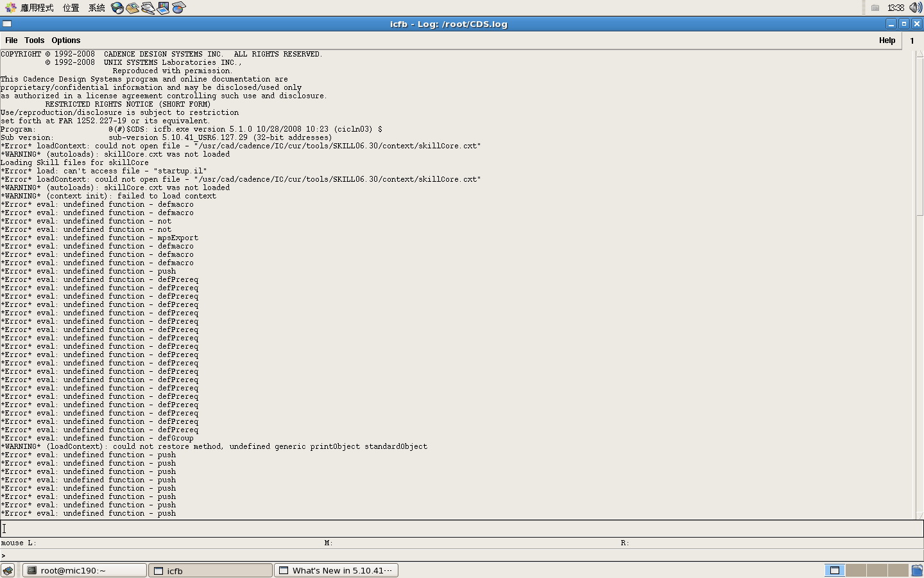Open the Tools menu
924x578 pixels.
coord(34,40)
